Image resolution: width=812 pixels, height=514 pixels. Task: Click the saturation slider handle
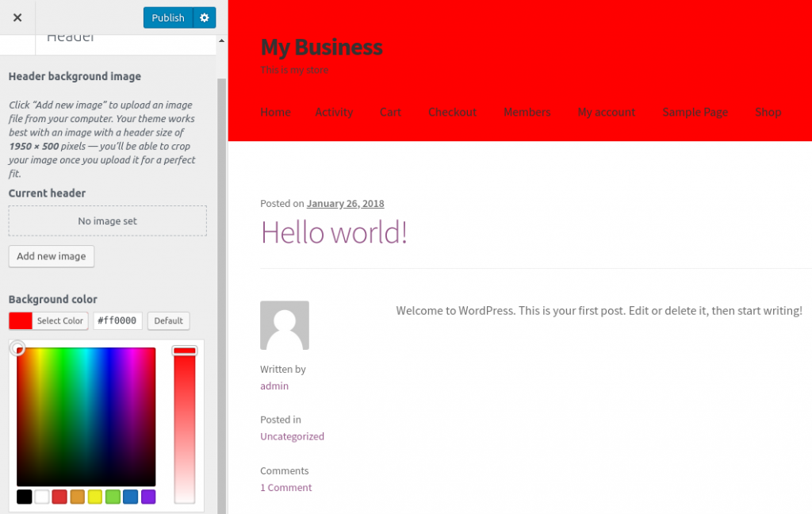[184, 351]
